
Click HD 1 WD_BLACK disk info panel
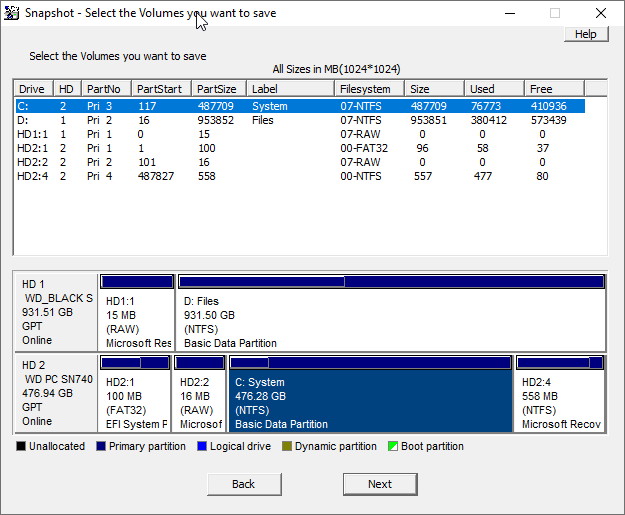pos(57,312)
